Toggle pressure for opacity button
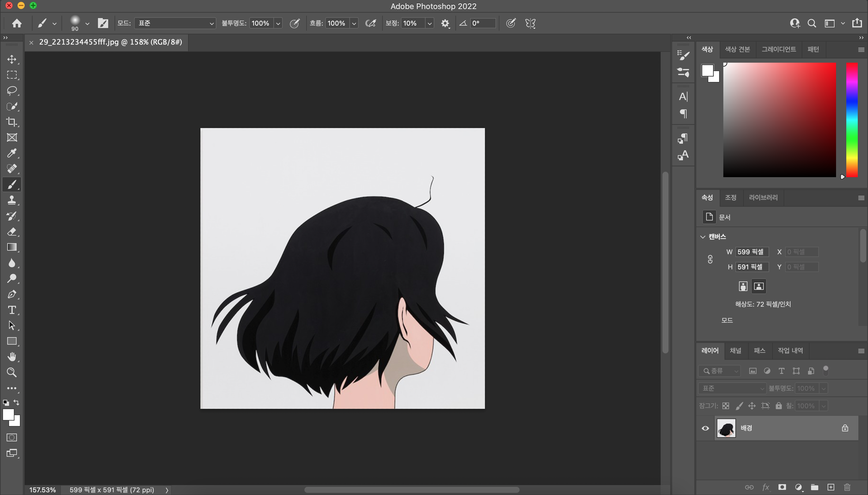This screenshot has height=495, width=868. click(294, 23)
